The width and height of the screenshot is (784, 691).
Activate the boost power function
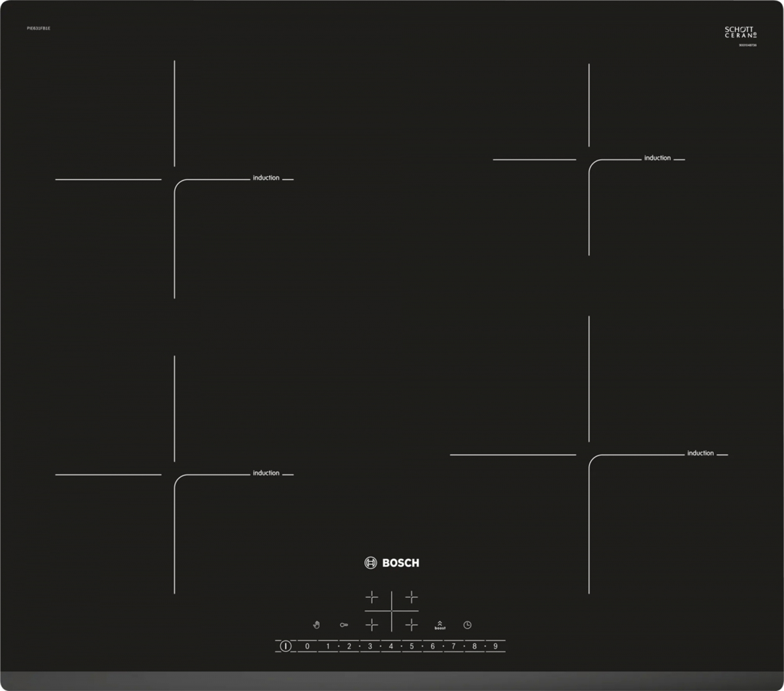(x=440, y=625)
